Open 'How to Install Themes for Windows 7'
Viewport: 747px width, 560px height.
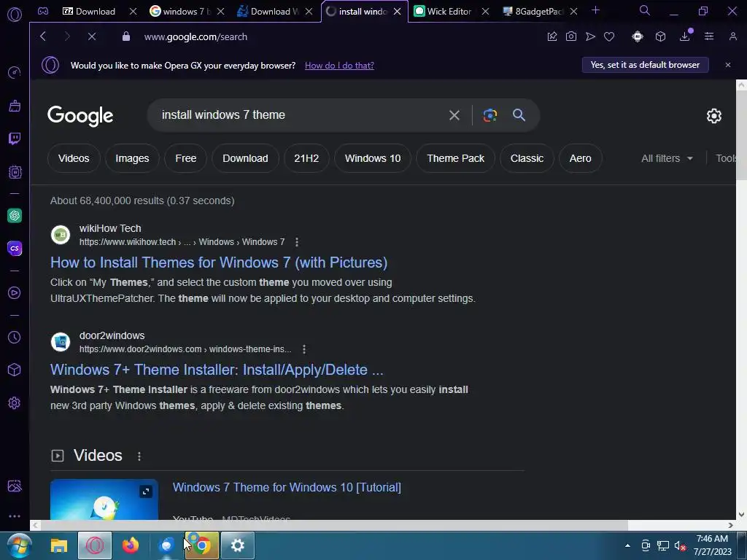[x=219, y=262]
